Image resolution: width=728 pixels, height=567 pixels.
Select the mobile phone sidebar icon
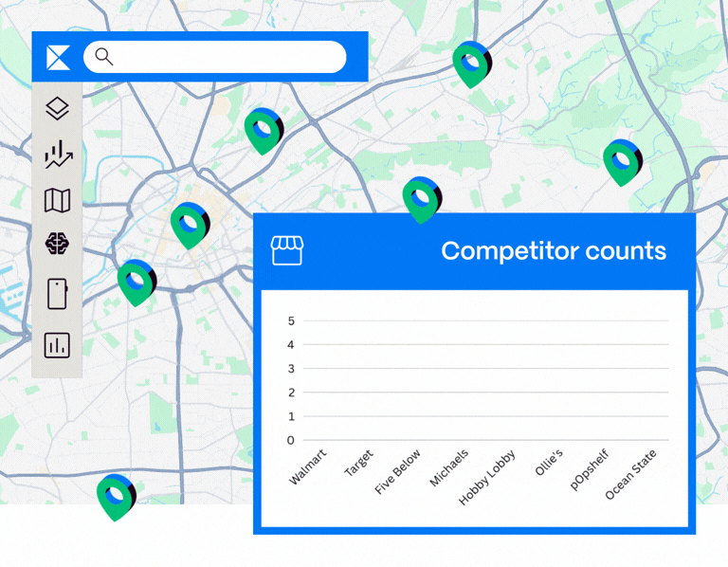click(57, 294)
